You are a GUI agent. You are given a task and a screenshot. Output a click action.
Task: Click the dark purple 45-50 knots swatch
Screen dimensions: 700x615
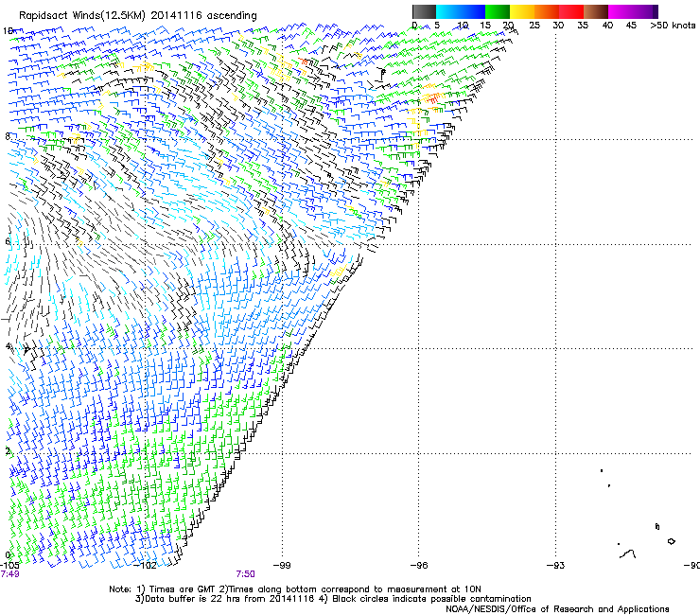[645, 11]
